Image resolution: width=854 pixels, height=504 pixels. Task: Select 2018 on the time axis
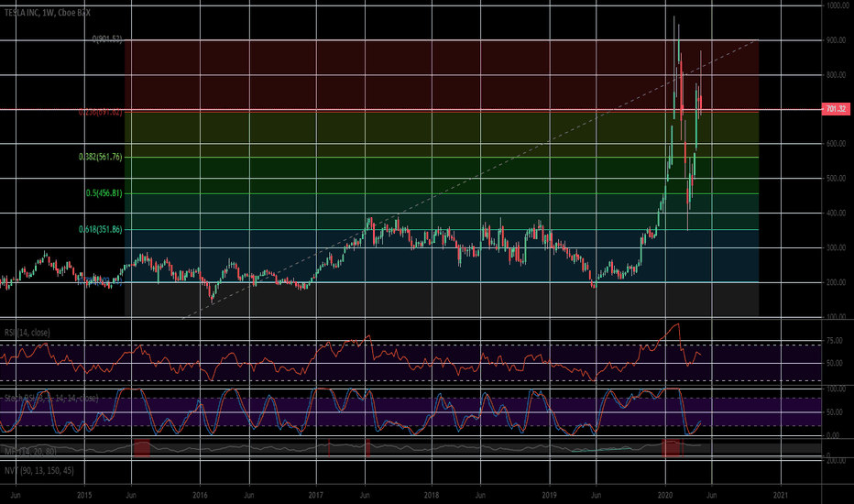click(x=432, y=495)
